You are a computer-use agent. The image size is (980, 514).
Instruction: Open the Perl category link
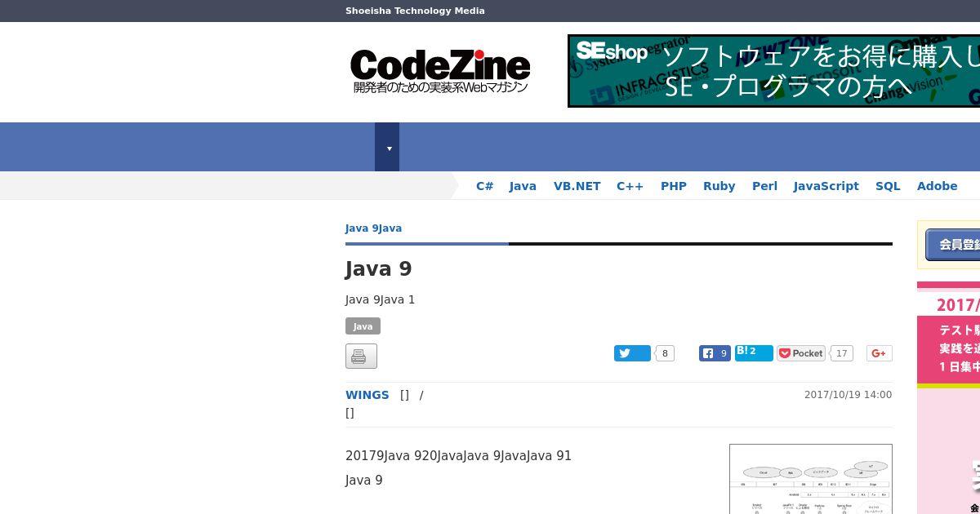click(x=764, y=186)
